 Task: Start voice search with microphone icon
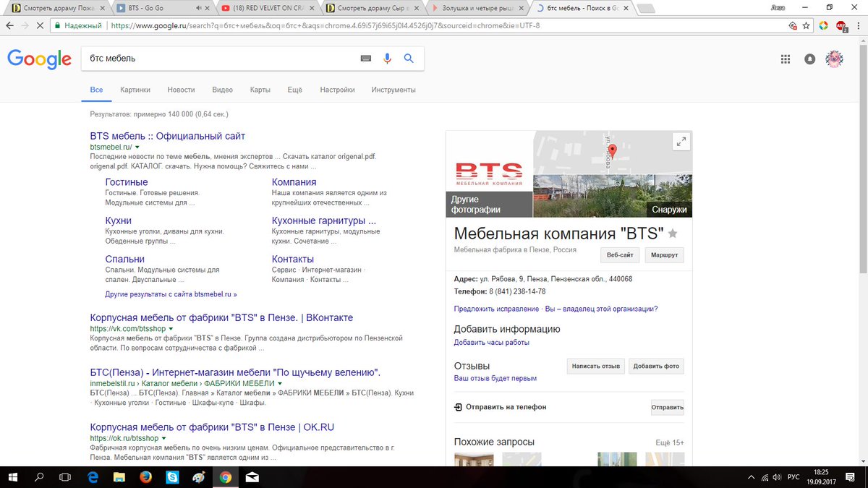tap(387, 59)
